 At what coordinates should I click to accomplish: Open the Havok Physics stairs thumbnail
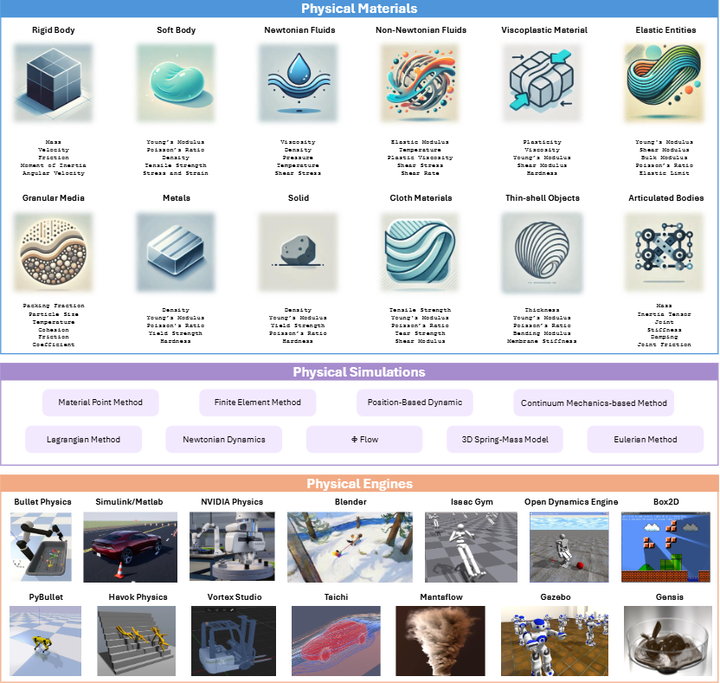point(136,641)
